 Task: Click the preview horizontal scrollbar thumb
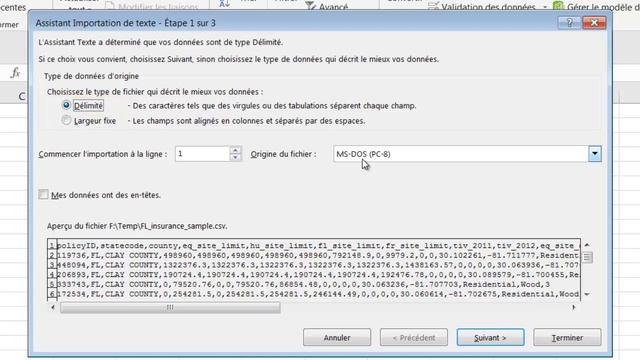click(170, 307)
